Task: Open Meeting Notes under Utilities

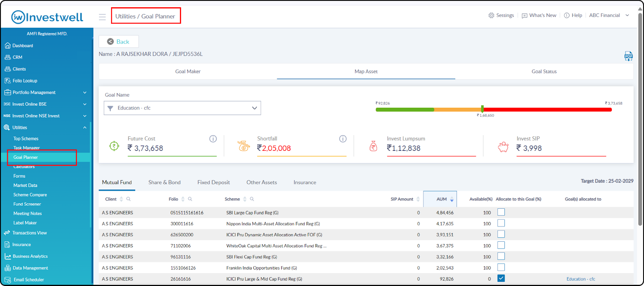Action: click(x=27, y=214)
